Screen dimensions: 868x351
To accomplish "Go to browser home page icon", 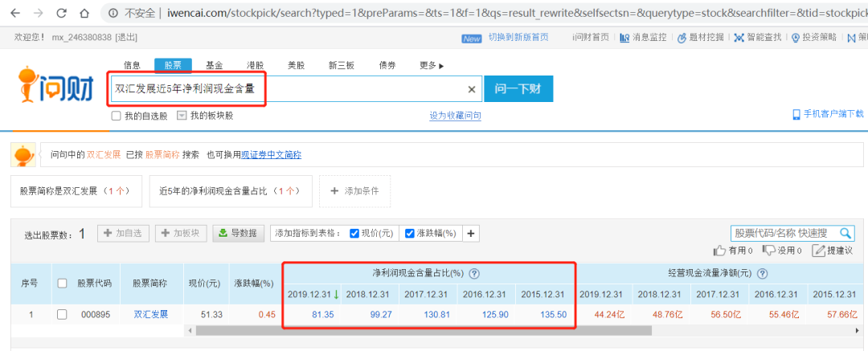I will 84,12.
